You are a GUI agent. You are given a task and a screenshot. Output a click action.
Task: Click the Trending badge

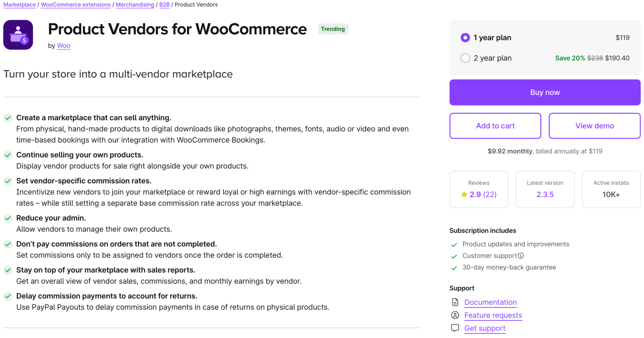[x=333, y=29]
